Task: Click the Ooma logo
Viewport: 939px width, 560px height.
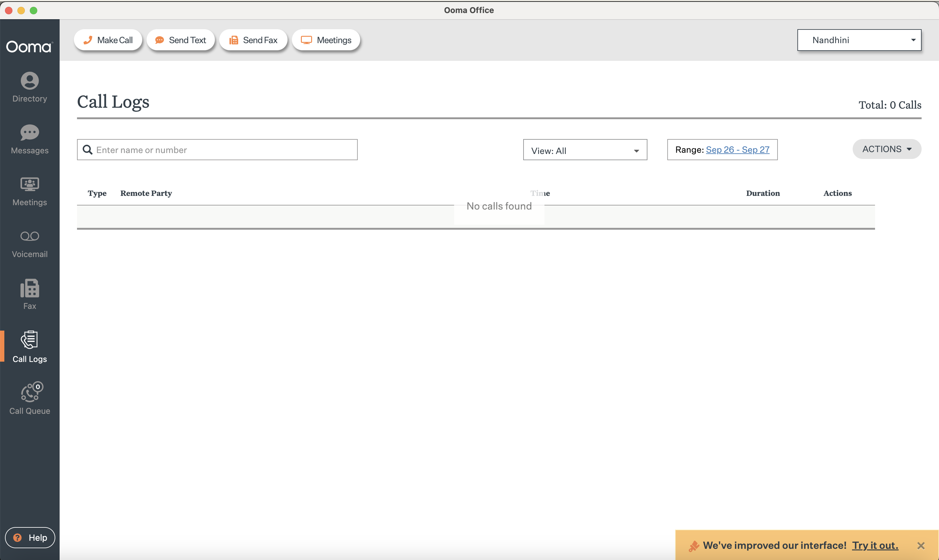Action: pyautogui.click(x=29, y=47)
